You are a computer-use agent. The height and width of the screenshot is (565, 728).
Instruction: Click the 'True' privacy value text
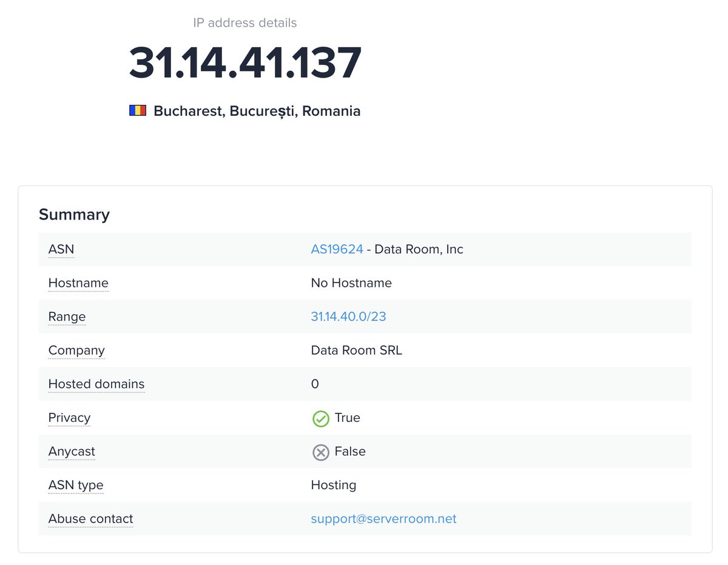[x=348, y=418]
